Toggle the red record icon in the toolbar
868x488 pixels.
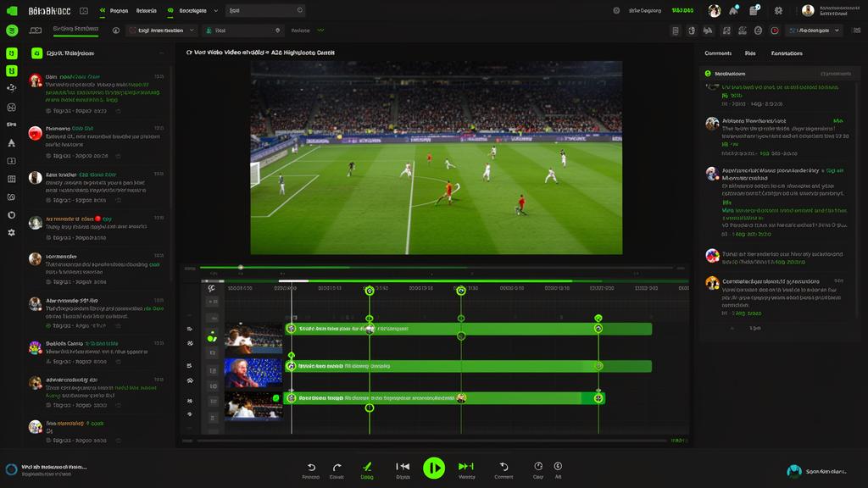(x=775, y=30)
